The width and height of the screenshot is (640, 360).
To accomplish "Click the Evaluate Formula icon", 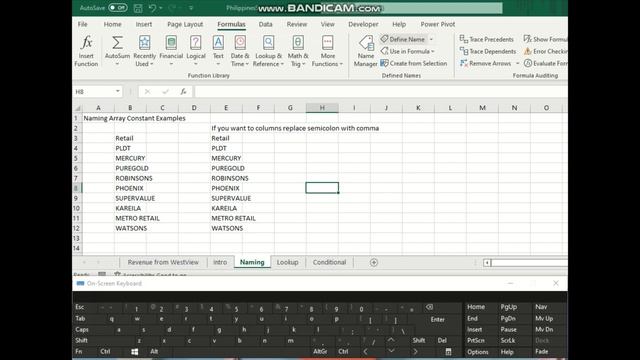I will pos(528,63).
